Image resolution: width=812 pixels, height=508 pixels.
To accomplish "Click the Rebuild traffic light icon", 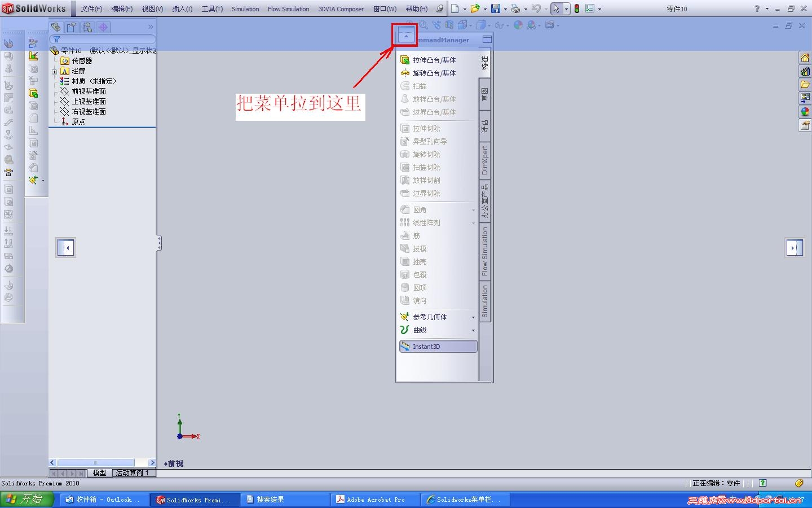I will click(577, 8).
